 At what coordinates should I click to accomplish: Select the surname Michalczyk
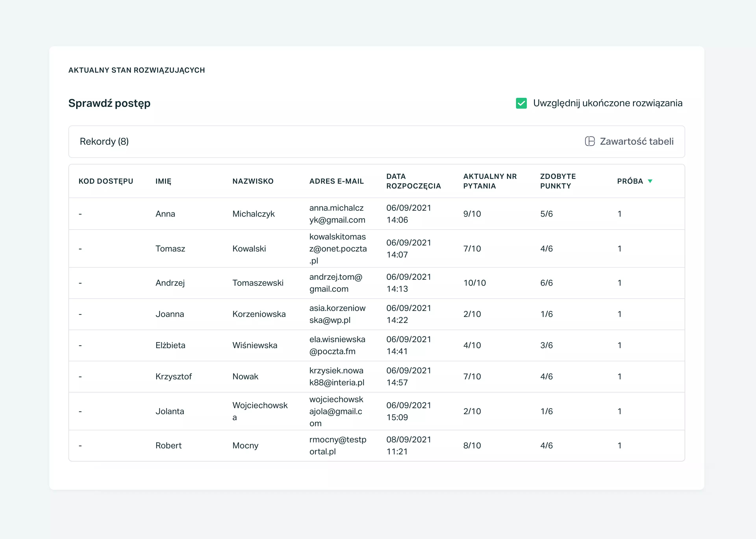click(x=253, y=214)
